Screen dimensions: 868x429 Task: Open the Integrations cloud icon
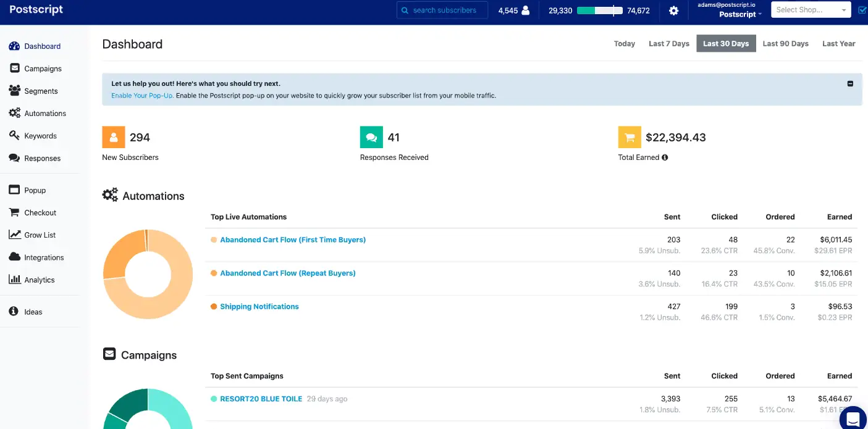pos(14,257)
